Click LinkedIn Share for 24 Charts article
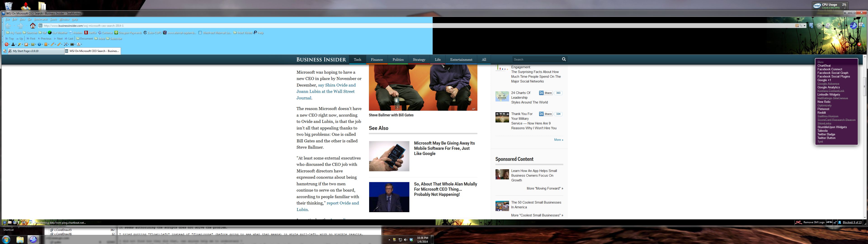 (x=545, y=93)
